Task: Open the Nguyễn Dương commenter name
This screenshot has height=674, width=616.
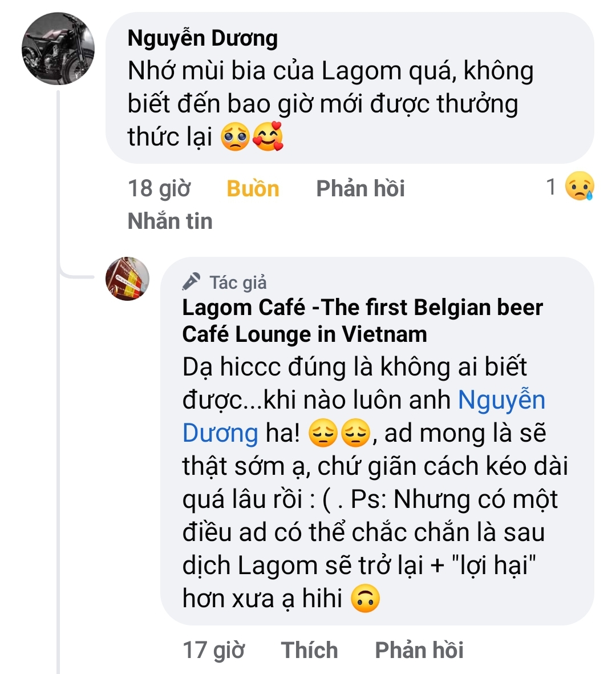Action: 202,38
